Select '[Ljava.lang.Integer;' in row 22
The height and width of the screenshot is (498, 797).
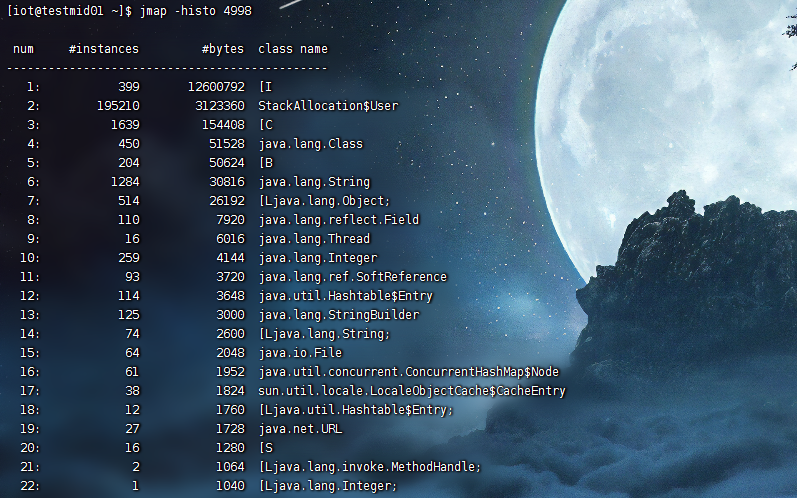click(328, 486)
